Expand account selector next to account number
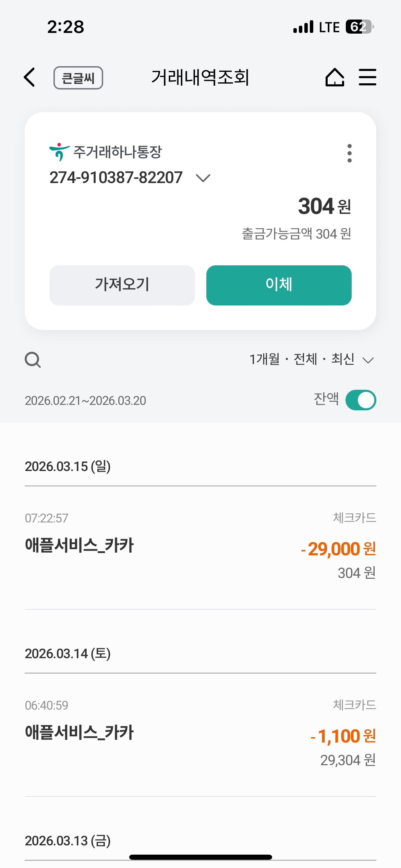The width and height of the screenshot is (401, 868). coord(203,178)
